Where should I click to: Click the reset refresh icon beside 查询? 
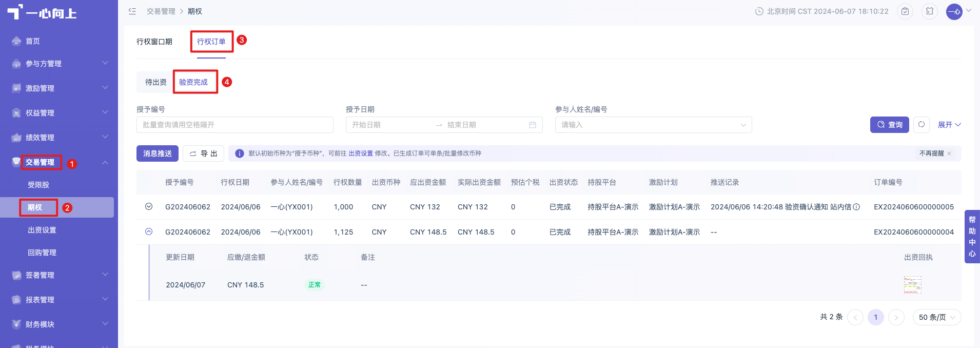click(x=922, y=125)
